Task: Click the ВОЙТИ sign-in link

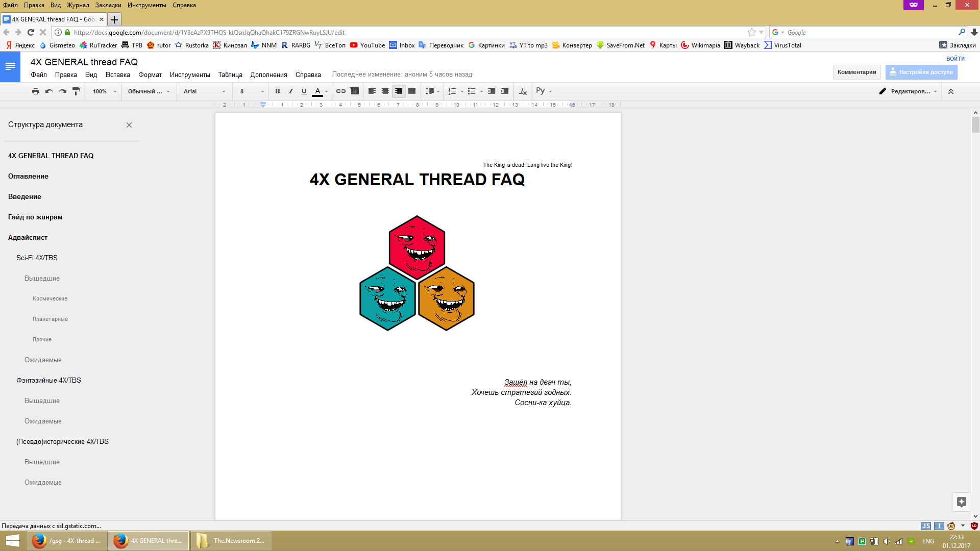Action: (955, 59)
